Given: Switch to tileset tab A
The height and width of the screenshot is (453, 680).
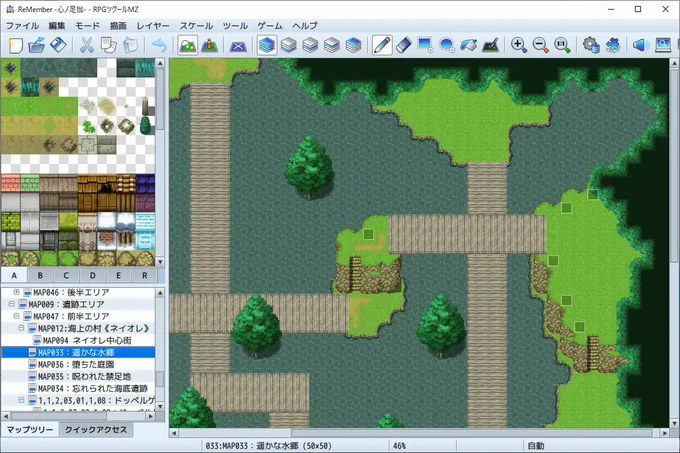Looking at the screenshot, I should click(x=14, y=275).
